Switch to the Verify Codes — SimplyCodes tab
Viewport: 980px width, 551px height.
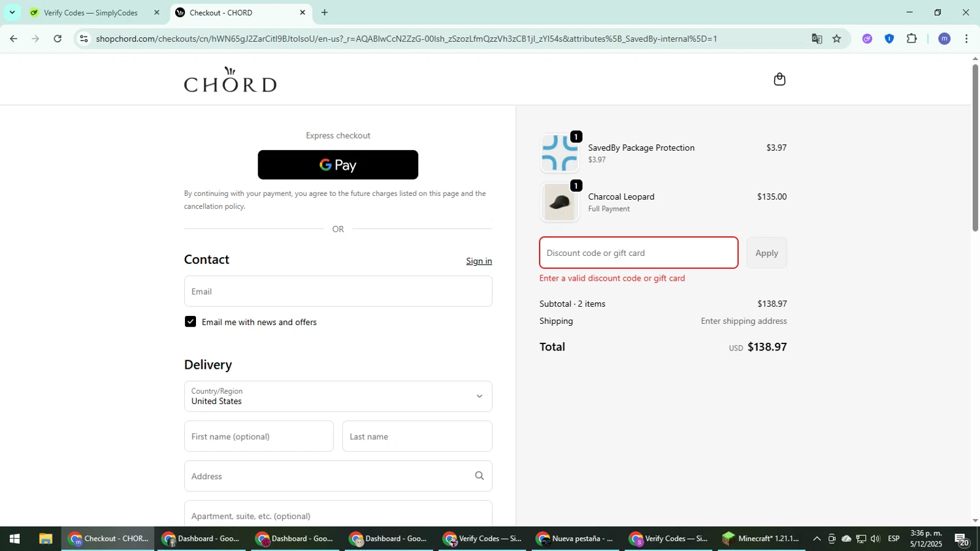coord(90,12)
